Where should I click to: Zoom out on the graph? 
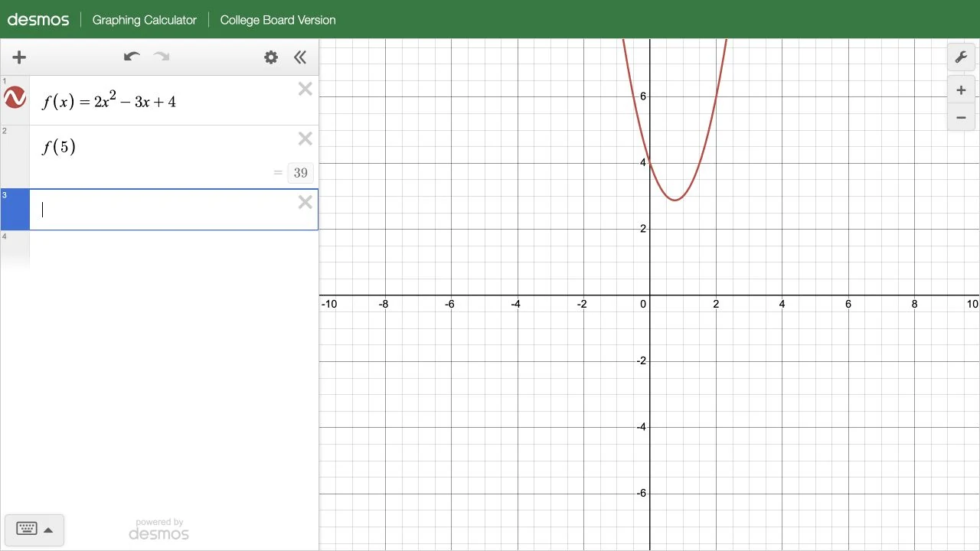click(x=961, y=118)
